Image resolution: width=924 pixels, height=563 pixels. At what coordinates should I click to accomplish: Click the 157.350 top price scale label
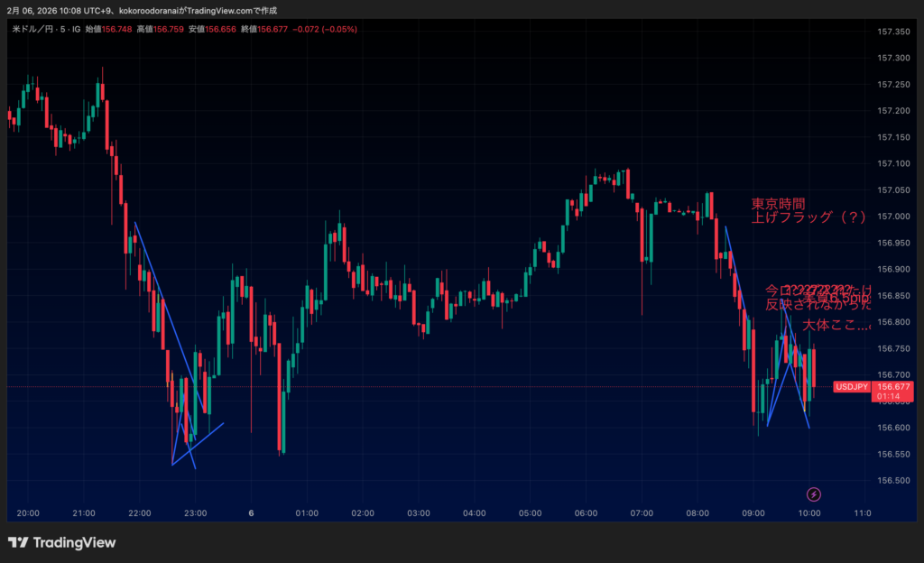pos(892,32)
